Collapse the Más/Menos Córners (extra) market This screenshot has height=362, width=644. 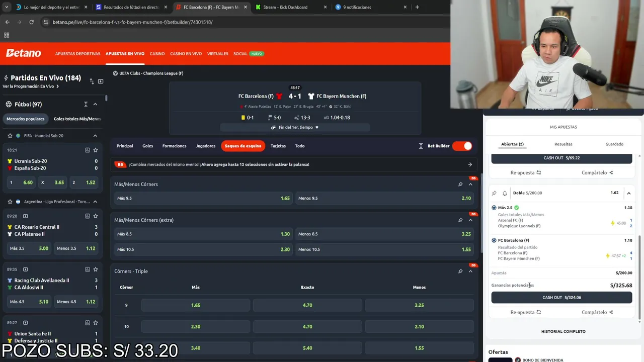[470, 220]
